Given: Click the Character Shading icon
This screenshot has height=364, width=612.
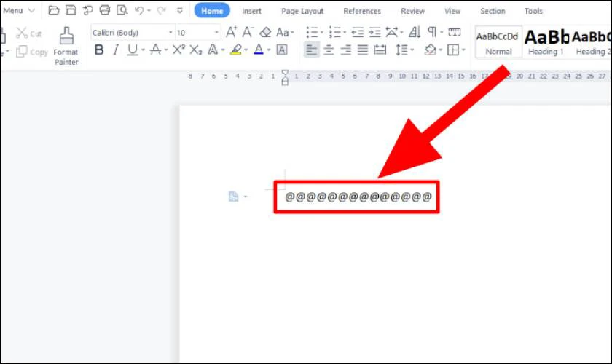Looking at the screenshot, I should [x=282, y=50].
